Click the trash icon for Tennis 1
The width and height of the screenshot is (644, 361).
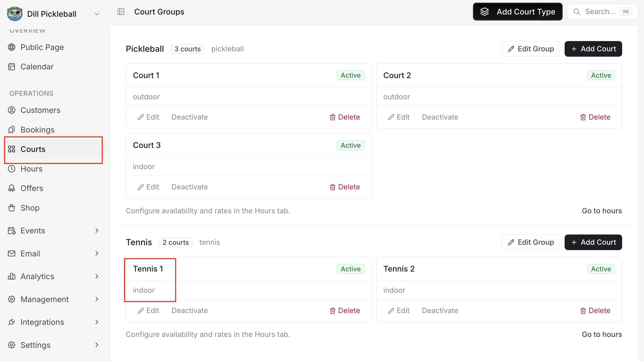(332, 311)
